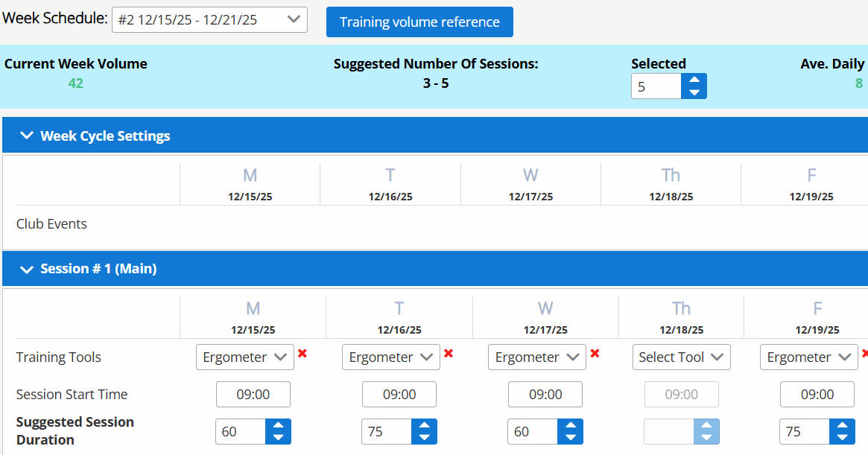Viewport: 868px width, 455px height.
Task: Increase Wednesday's session duration stepper
Action: (571, 426)
